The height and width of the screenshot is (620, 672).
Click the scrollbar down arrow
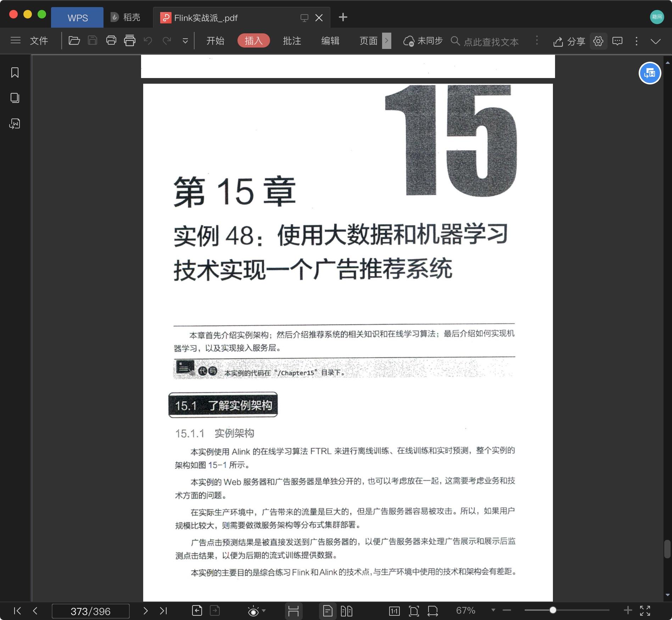click(x=668, y=595)
